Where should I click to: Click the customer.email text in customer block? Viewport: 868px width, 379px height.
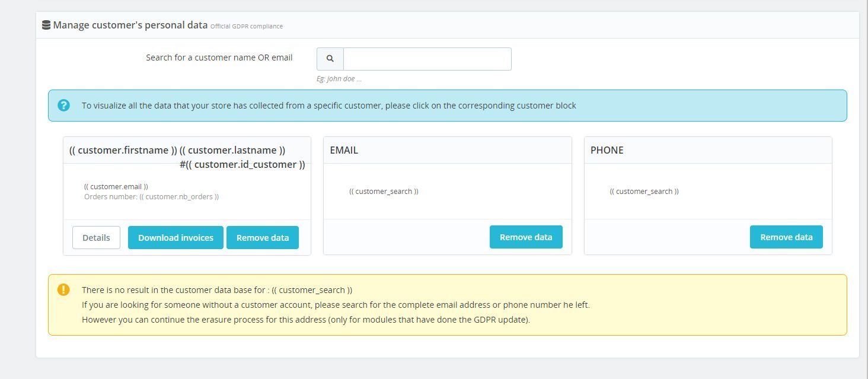point(116,186)
